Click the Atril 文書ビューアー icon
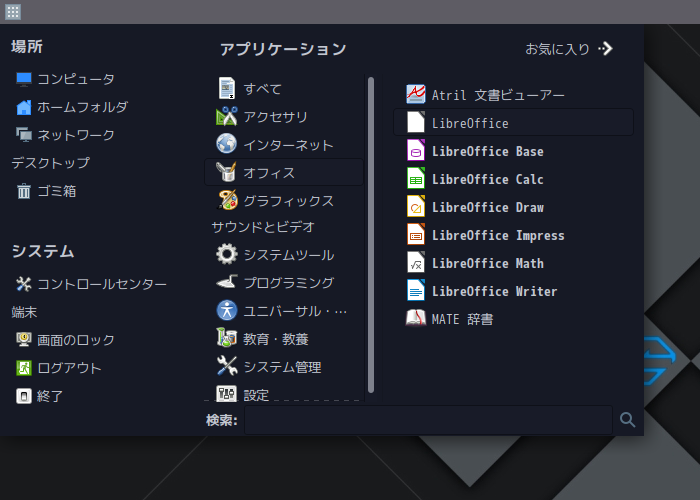The height and width of the screenshot is (500, 700). pos(416,94)
